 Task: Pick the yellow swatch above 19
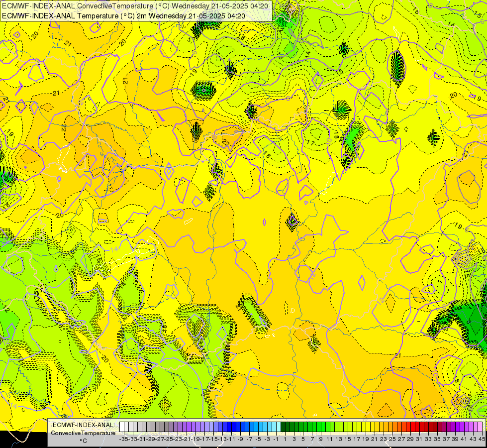[x=364, y=427]
